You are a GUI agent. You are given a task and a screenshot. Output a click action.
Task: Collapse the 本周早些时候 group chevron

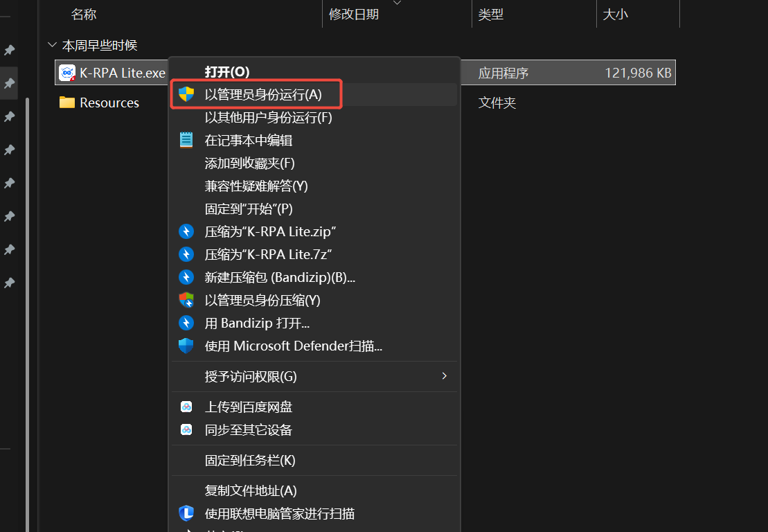point(53,45)
